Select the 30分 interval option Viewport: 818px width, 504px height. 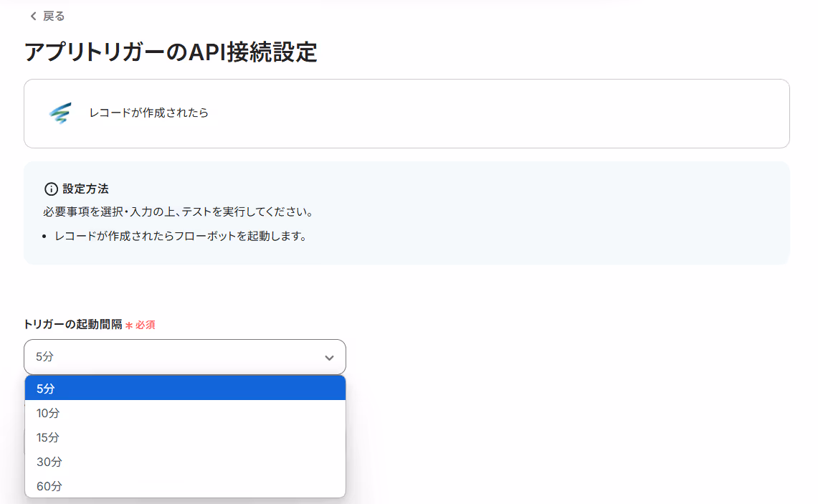tap(185, 462)
